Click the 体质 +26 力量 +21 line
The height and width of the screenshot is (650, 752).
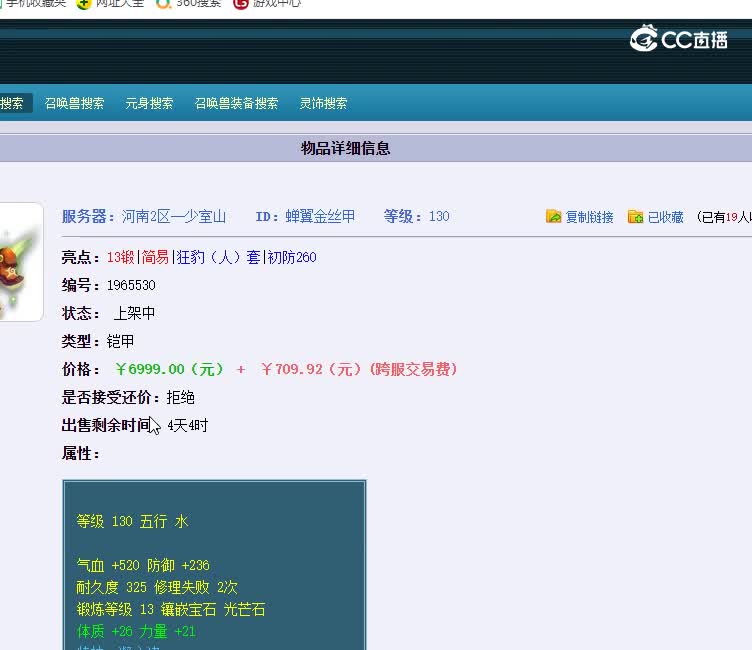[136, 632]
